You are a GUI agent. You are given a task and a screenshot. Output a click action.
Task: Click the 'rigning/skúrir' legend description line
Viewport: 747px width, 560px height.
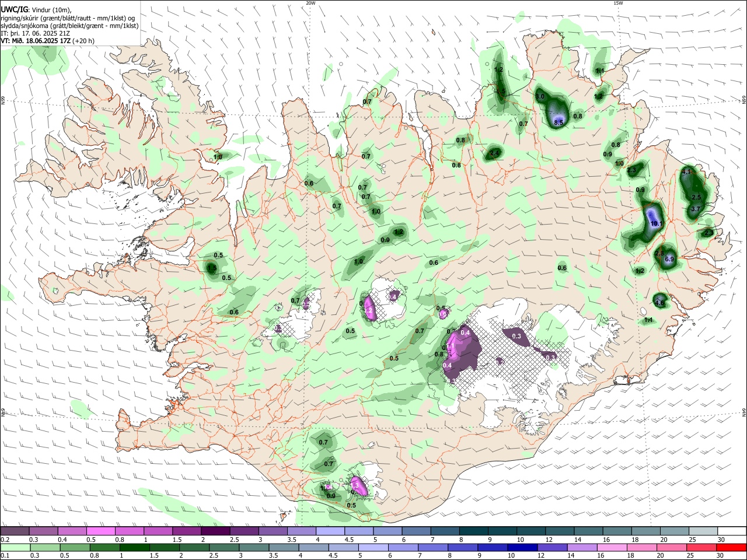(68, 17)
